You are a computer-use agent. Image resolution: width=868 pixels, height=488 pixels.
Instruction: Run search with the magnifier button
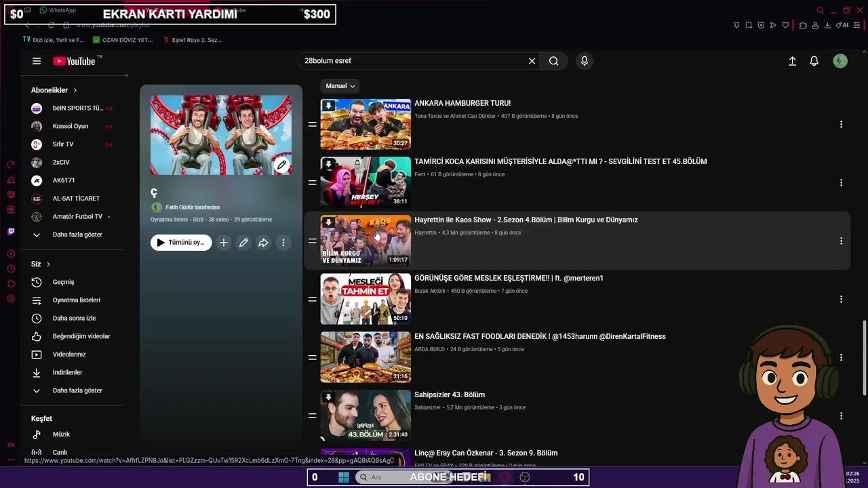tap(554, 61)
